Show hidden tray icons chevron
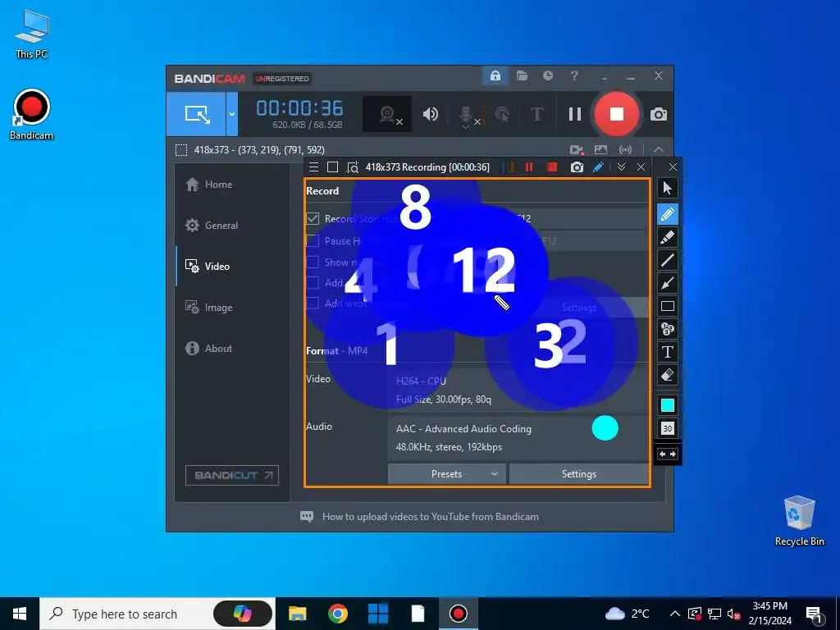Viewport: 840px width, 630px height. (675, 614)
